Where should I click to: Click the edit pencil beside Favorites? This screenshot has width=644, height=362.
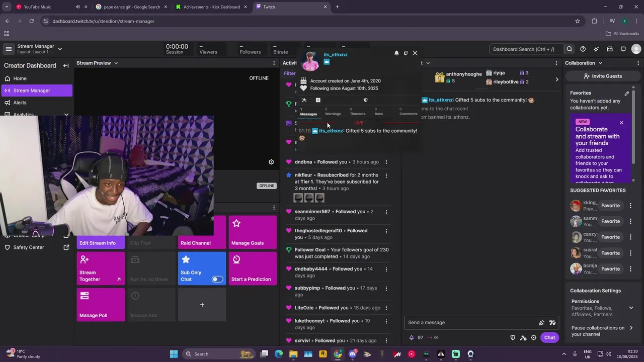[x=627, y=94]
